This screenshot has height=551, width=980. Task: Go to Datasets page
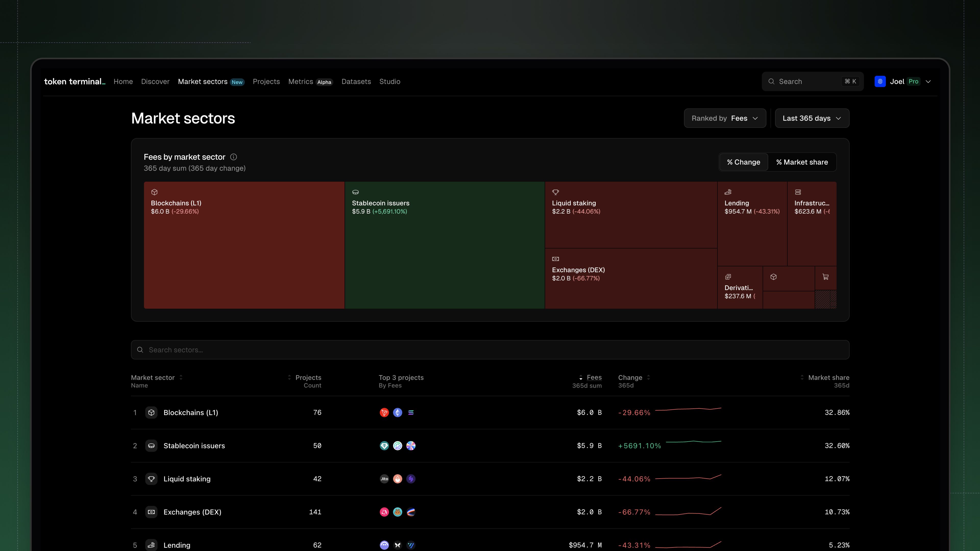(356, 81)
